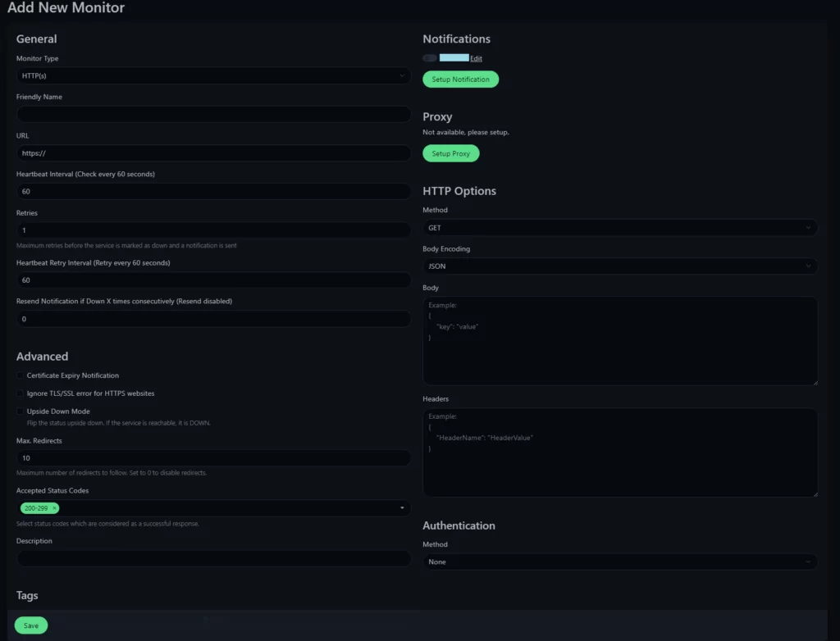The height and width of the screenshot is (641, 840).
Task: Toggle the notification switch on
Action: pyautogui.click(x=430, y=58)
